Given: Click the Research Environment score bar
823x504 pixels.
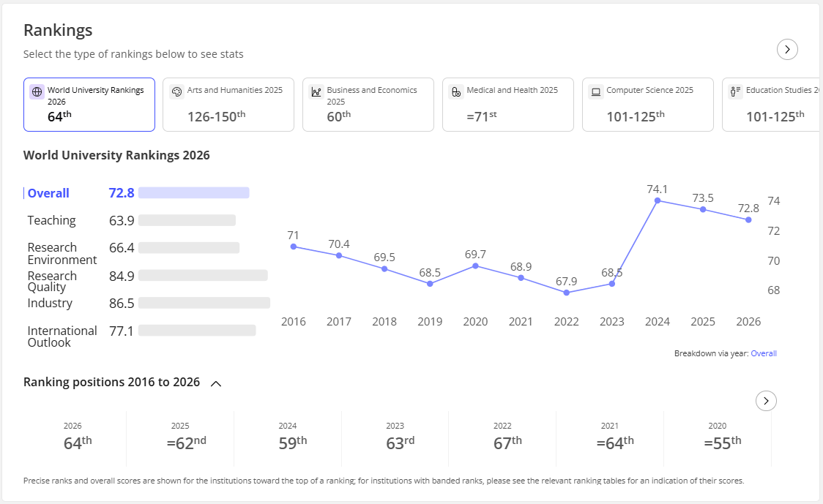Looking at the screenshot, I should click(189, 247).
